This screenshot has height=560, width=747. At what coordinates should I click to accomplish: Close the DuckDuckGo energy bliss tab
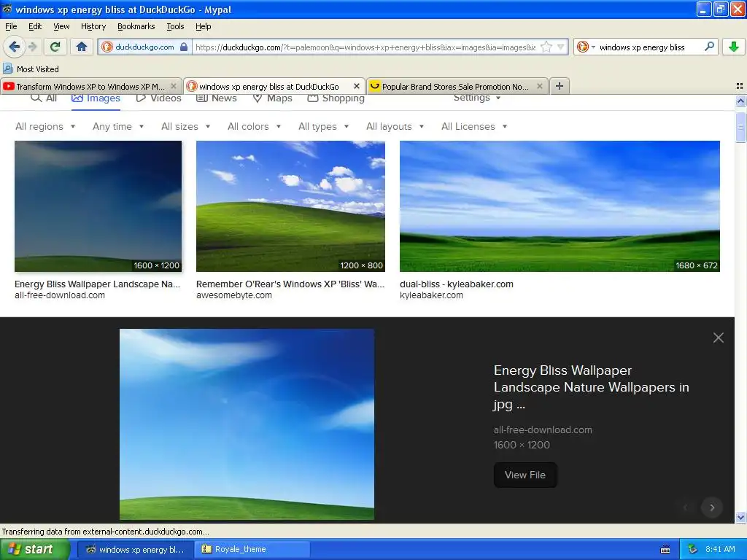(356, 86)
